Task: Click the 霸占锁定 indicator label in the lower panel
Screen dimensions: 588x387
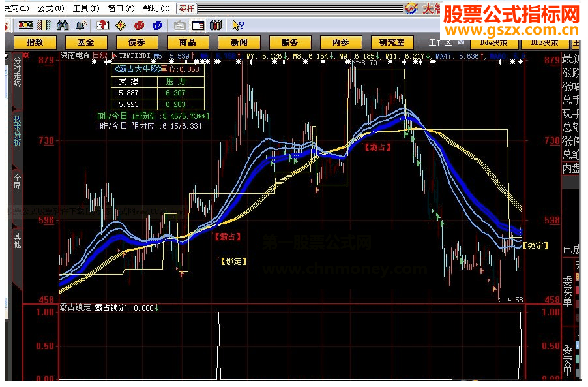Action: [x=76, y=307]
